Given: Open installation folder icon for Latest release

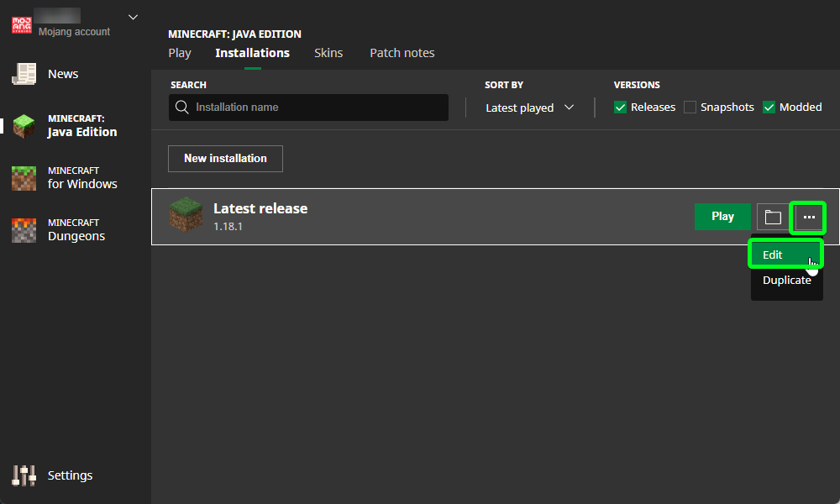Looking at the screenshot, I should point(773,217).
